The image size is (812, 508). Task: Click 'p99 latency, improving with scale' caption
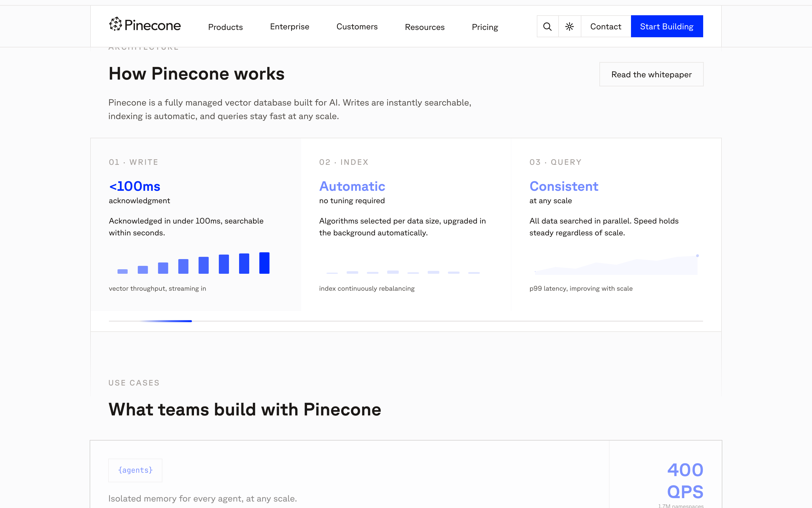[581, 288]
